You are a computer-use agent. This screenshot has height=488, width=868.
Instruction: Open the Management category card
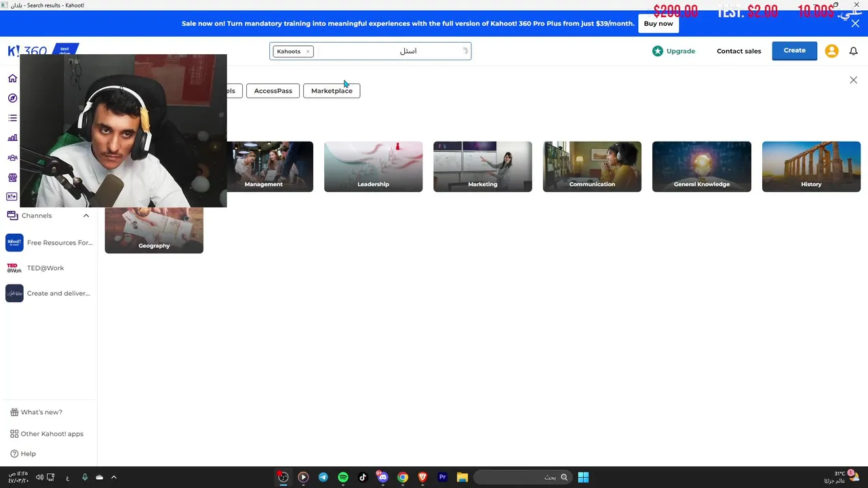coord(264,167)
